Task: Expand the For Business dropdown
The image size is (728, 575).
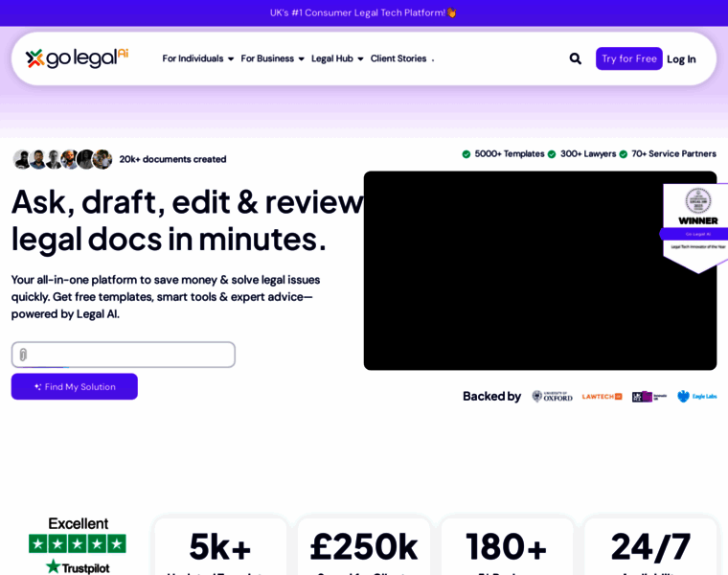Action: pos(273,58)
